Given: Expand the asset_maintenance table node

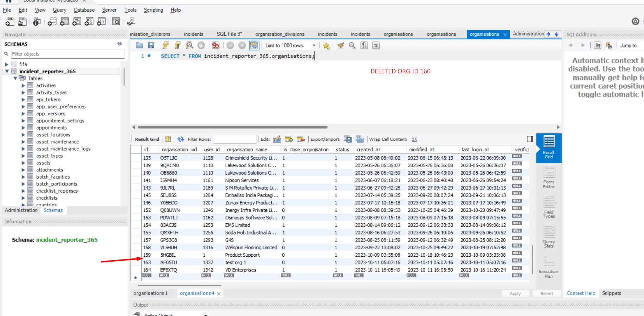Looking at the screenshot, I should pos(23,142).
